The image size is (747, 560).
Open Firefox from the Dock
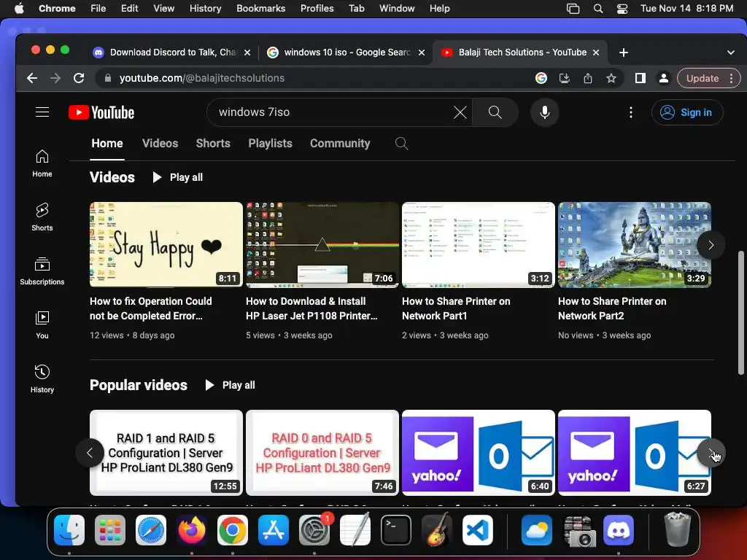192,530
